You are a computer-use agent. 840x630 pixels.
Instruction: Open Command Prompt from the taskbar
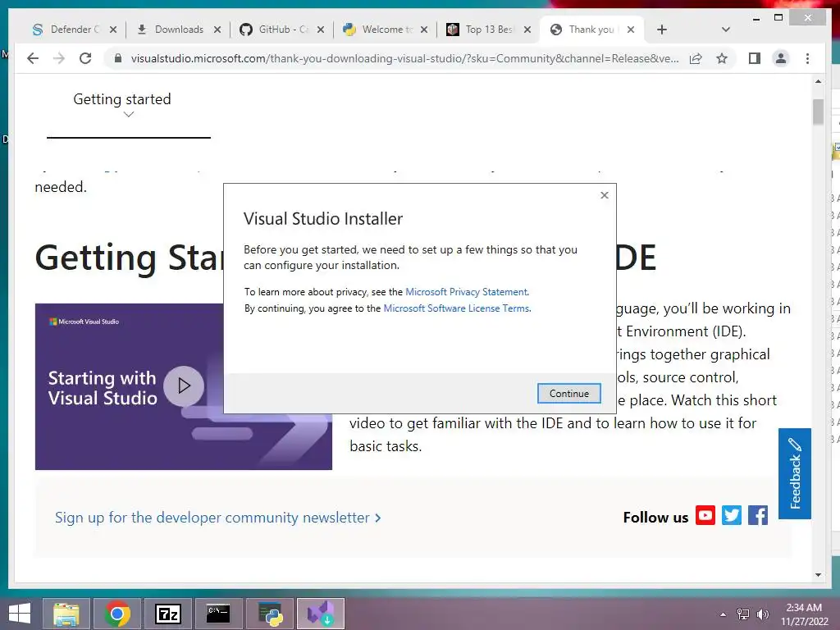pyautogui.click(x=218, y=614)
